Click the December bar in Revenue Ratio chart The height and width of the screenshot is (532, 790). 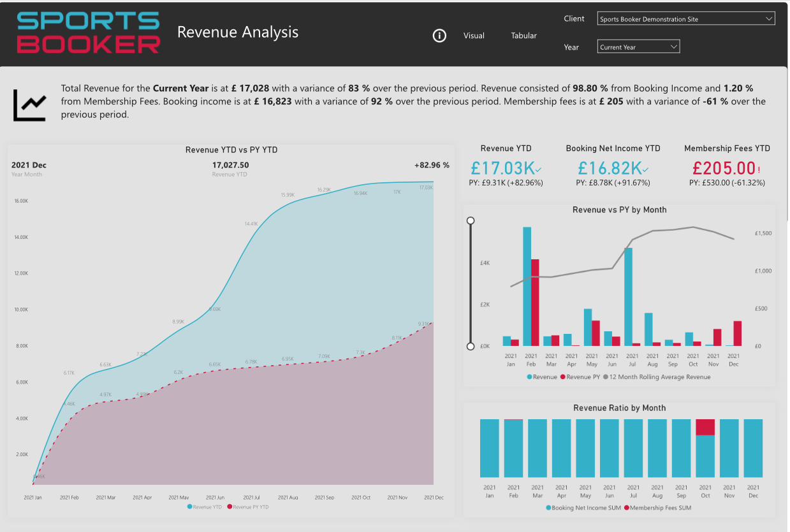point(753,449)
